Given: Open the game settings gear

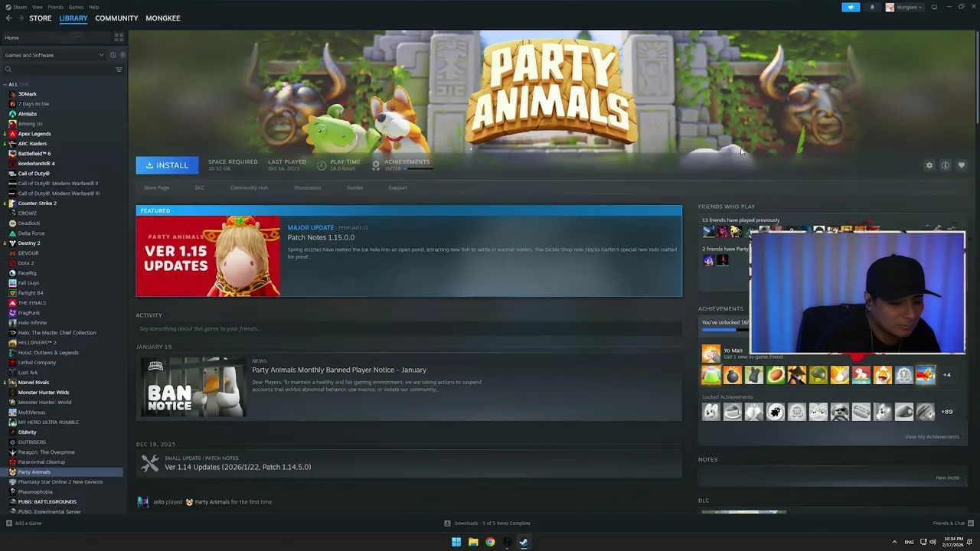Looking at the screenshot, I should coord(929,165).
